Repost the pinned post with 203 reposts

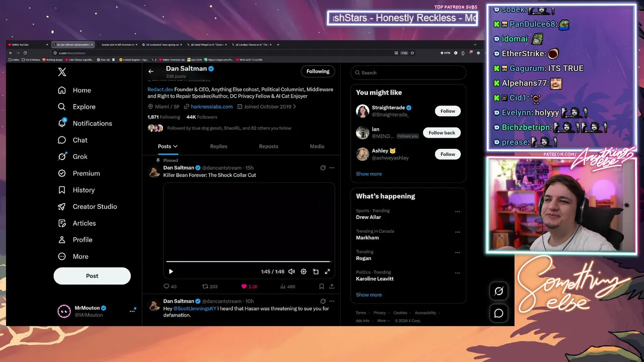click(x=210, y=287)
